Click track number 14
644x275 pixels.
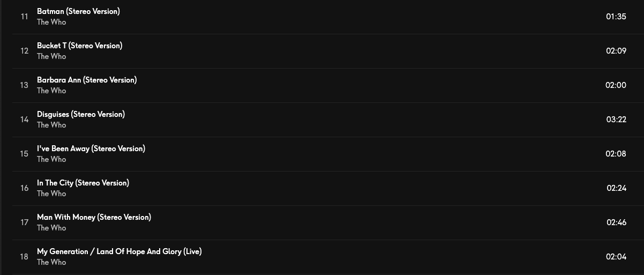tap(24, 120)
